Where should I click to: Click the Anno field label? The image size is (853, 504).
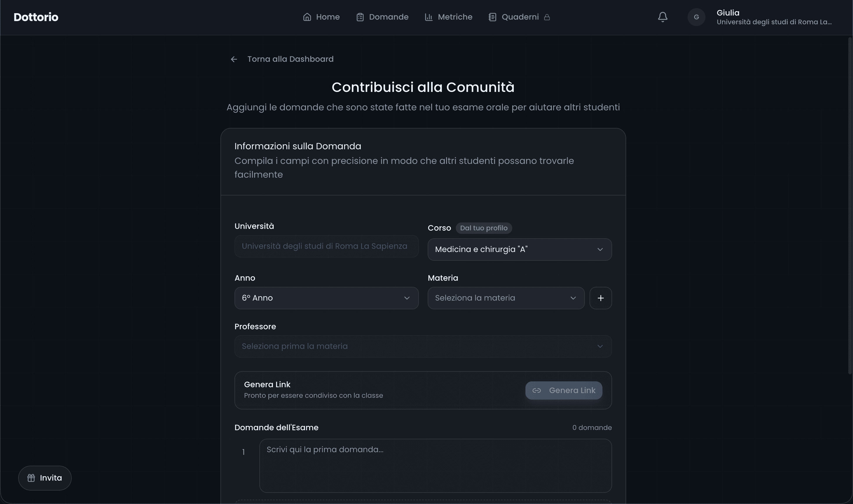coord(245,278)
